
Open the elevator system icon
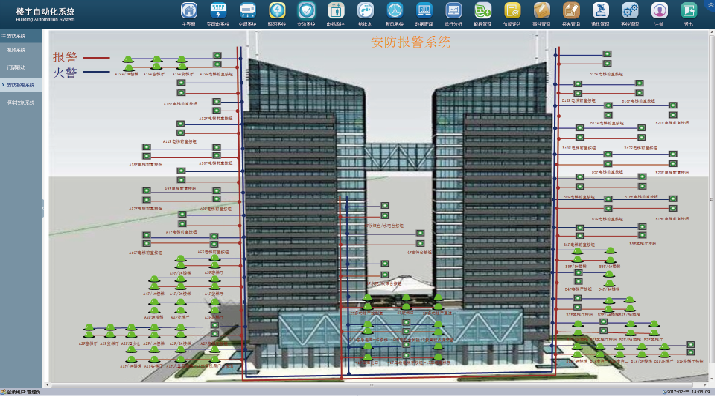(336, 10)
